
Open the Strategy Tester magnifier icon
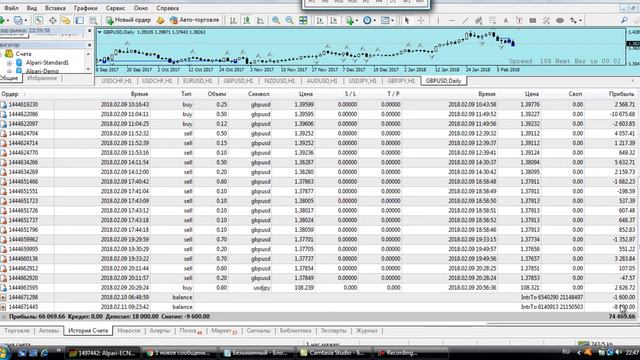click(x=93, y=20)
